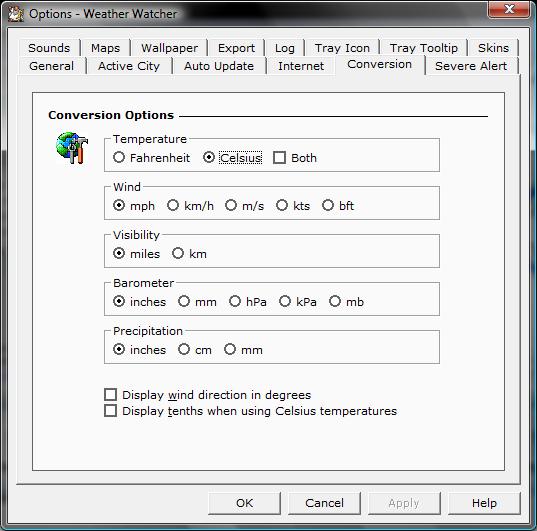Go to the Active City tab

129,66
